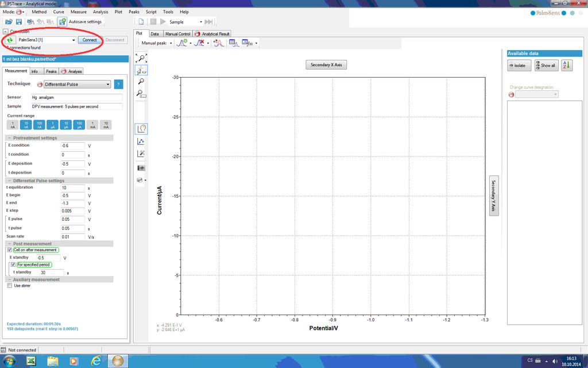
Task: Click the chart legend toggle icon
Action: (x=141, y=129)
